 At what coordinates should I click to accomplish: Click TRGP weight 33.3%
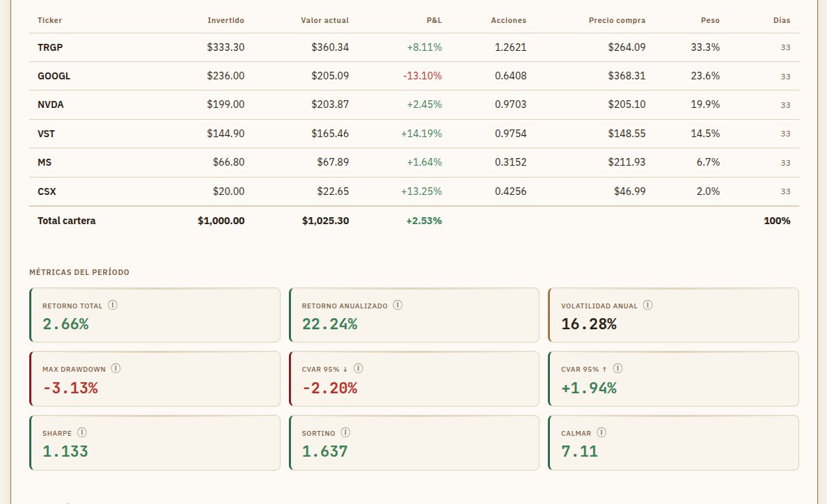(x=705, y=47)
